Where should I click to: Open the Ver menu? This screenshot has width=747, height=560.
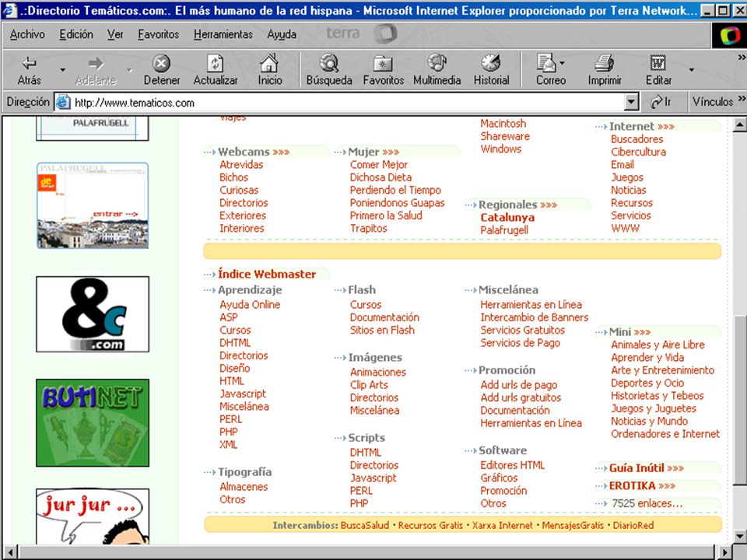[115, 34]
